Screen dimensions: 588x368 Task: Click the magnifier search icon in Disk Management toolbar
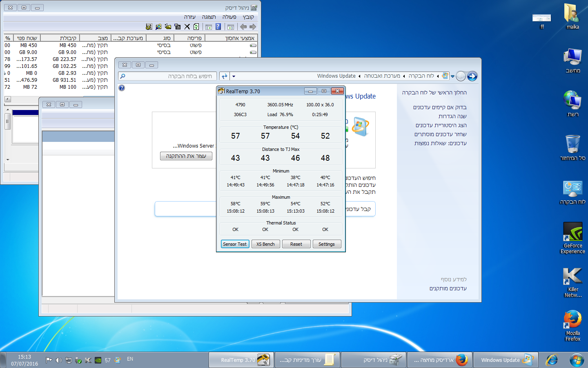click(x=158, y=27)
